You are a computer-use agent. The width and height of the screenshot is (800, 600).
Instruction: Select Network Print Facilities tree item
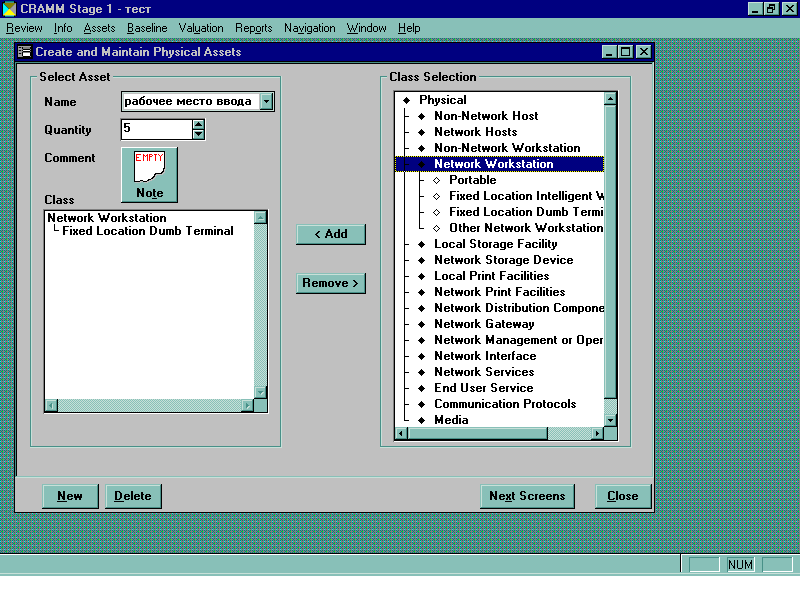coord(499,292)
